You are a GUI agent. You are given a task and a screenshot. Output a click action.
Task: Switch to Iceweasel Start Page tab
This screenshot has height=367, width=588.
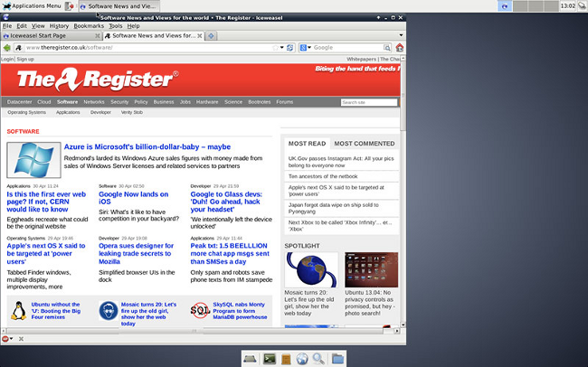(x=52, y=36)
